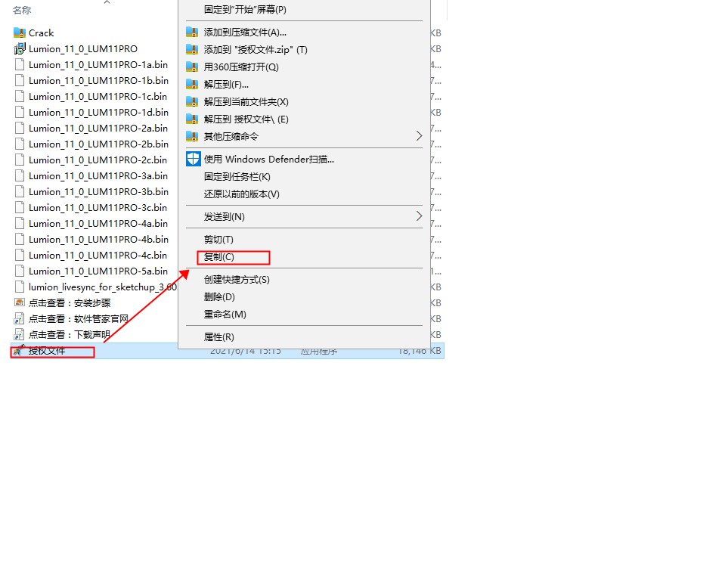Click the archive icon beside 解压到当前文件夹(X)
This screenshot has width=728, height=586.
[193, 102]
